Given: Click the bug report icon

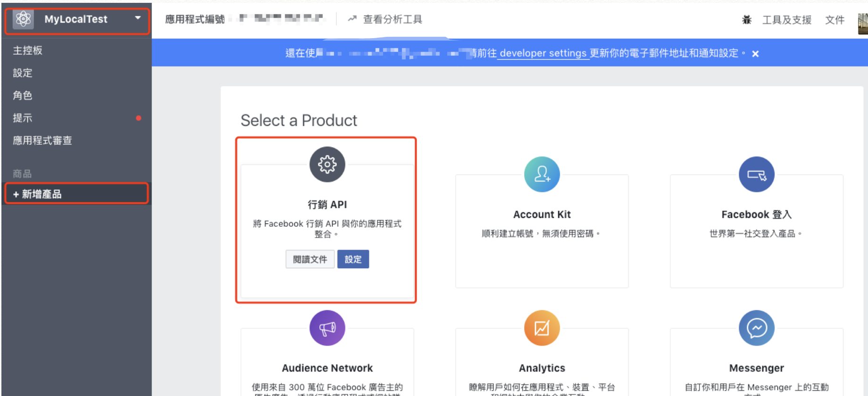Looking at the screenshot, I should pyautogui.click(x=747, y=20).
